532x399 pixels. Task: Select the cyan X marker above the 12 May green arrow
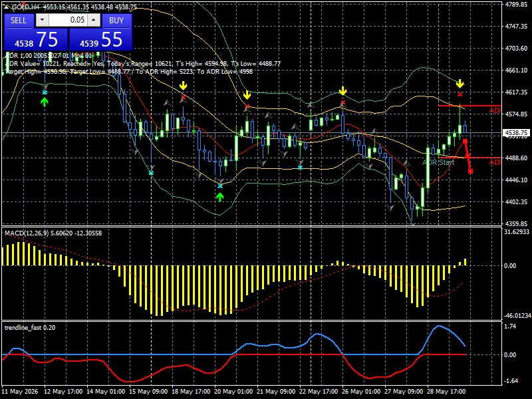(45, 92)
